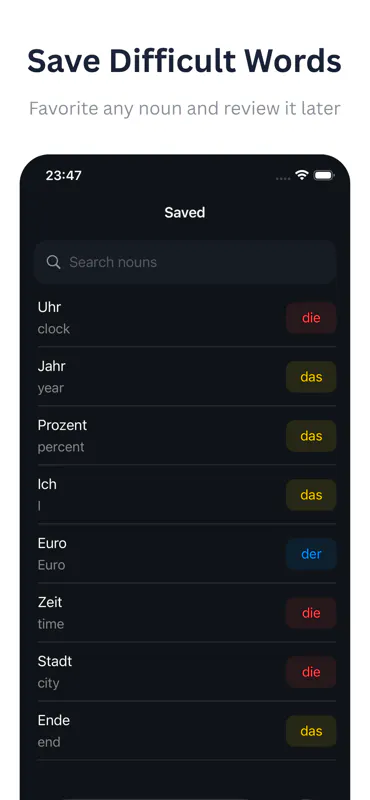Screen dimensions: 370x800
Task: Tap the das badge next to Prozent
Action: [311, 436]
